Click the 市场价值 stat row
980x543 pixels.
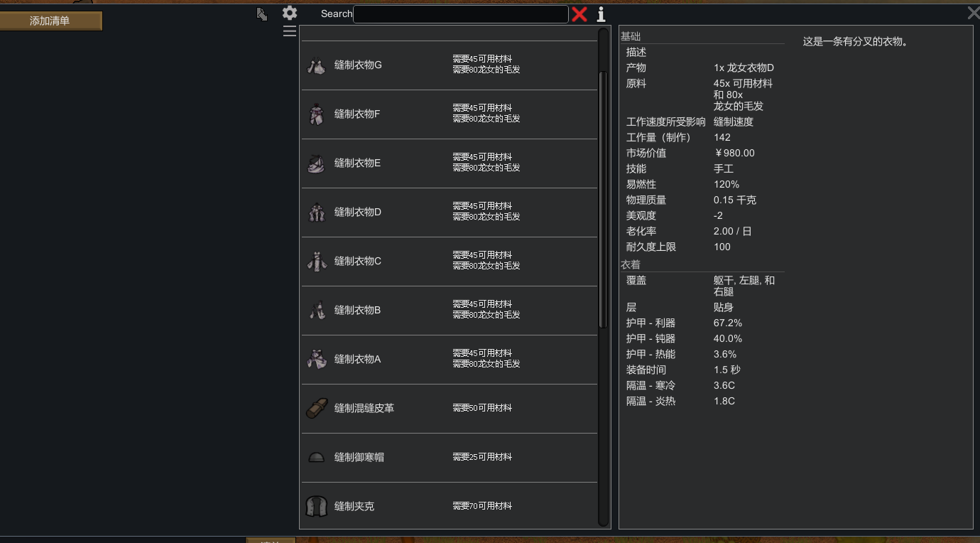(699, 154)
